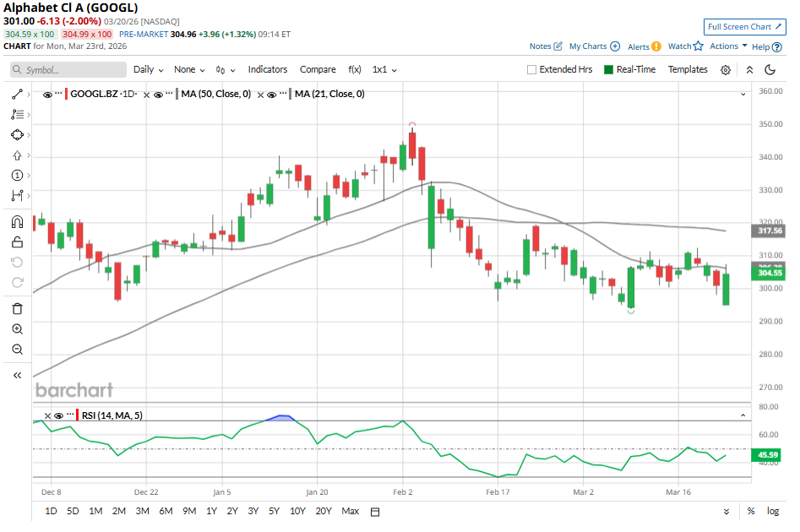Viewport: 800px width, 532px height.
Task: Collapse the left drawing toolbar
Action: coord(17,376)
